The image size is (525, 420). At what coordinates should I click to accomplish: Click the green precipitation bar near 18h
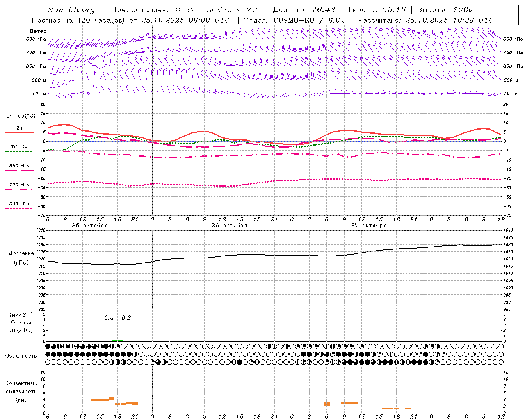coord(117,340)
